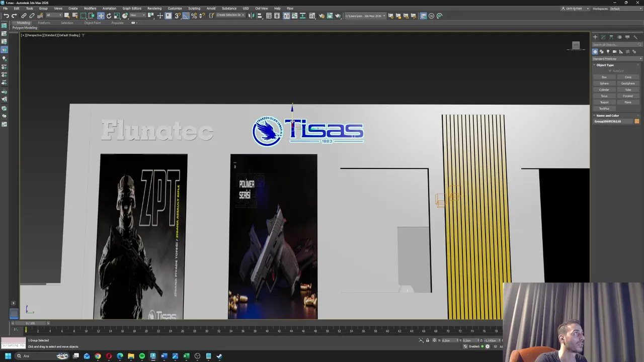Open the Rendering menu
The width and height of the screenshot is (644, 362).
point(154,9)
